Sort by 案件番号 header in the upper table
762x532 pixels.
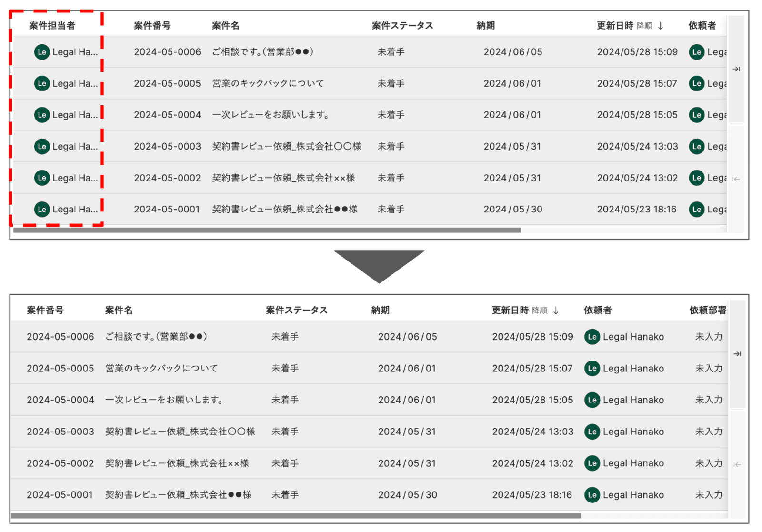pos(152,26)
